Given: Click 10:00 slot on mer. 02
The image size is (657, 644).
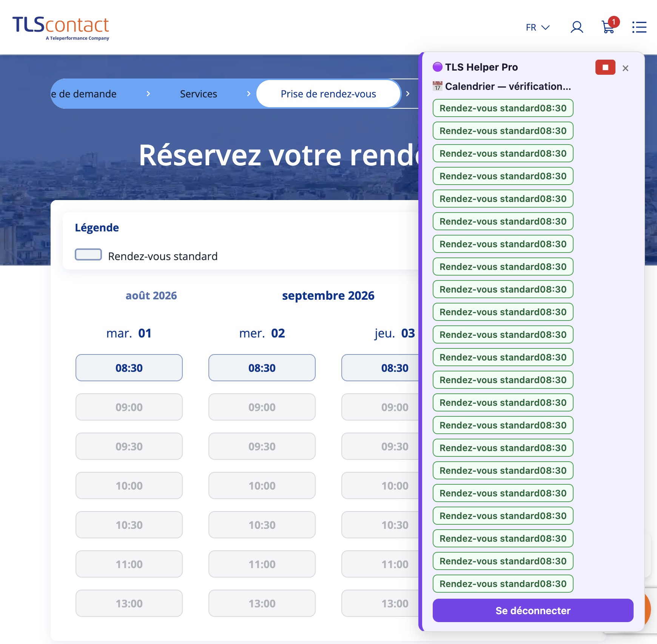Looking at the screenshot, I should coord(262,485).
